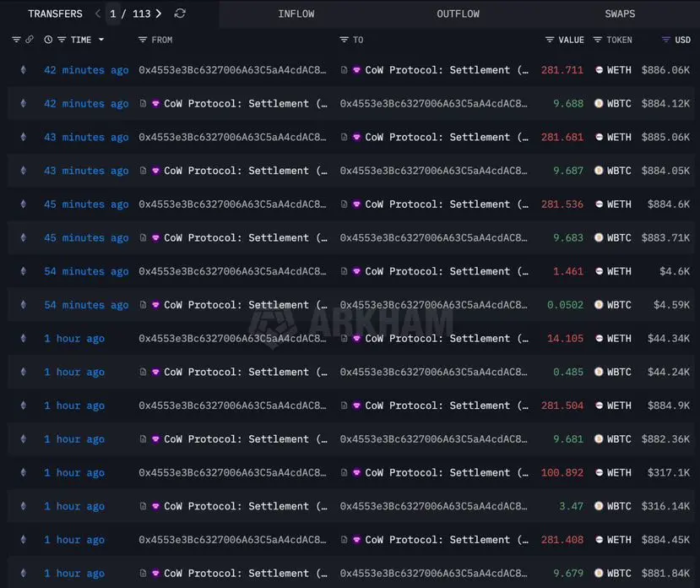The width and height of the screenshot is (700, 588).
Task: Click WETH token icon on 281.408 row
Action: coord(600,539)
